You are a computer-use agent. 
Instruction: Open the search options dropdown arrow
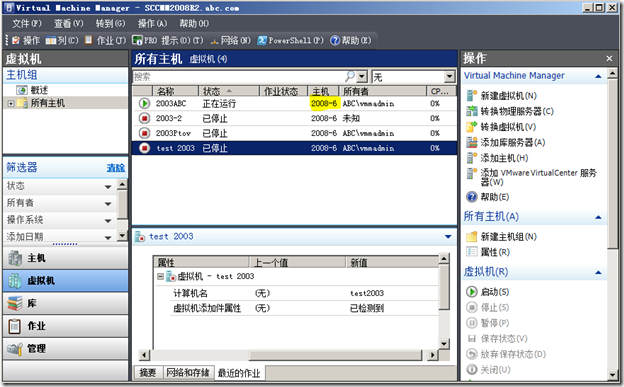[362, 76]
